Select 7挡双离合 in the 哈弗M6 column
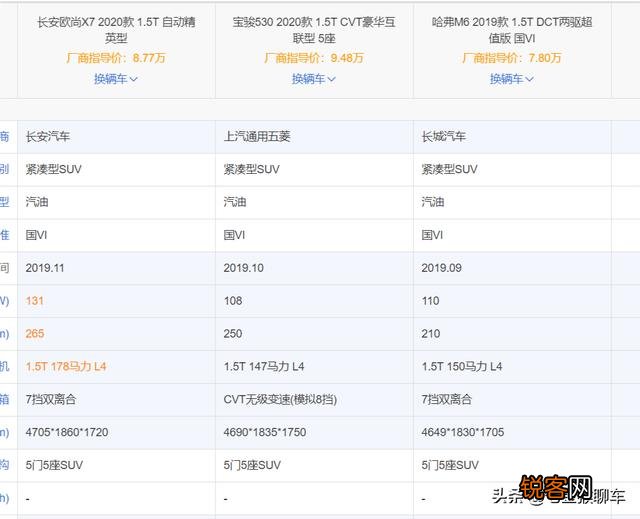This screenshot has width=640, height=519. pyautogui.click(x=447, y=399)
